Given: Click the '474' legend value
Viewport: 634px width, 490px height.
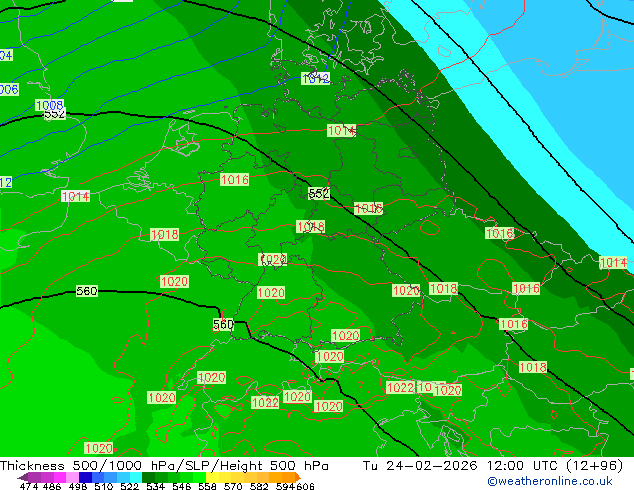Looking at the screenshot, I should (29, 486).
